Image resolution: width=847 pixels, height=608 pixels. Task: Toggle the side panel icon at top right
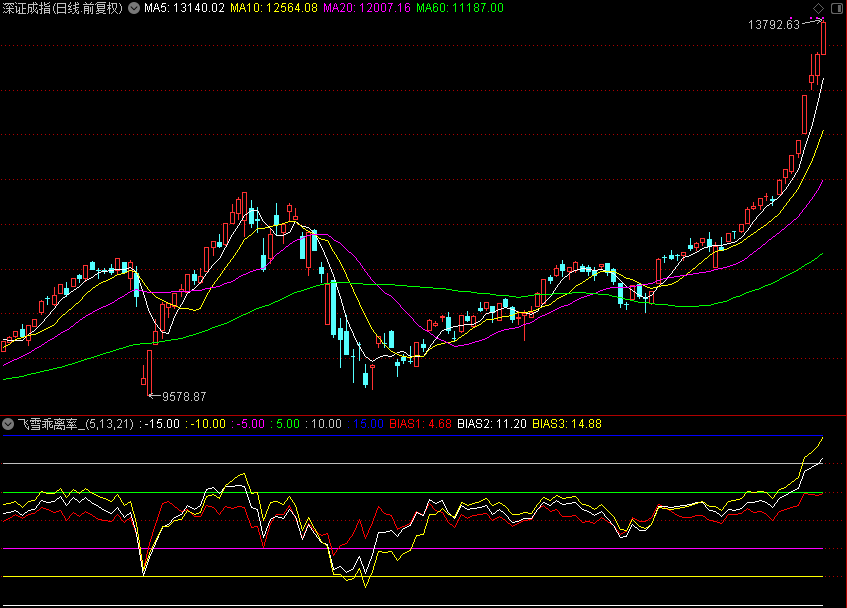tap(837, 8)
